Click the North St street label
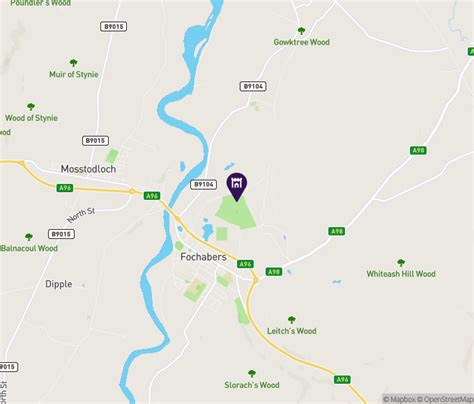474x404 pixels. tap(81, 215)
